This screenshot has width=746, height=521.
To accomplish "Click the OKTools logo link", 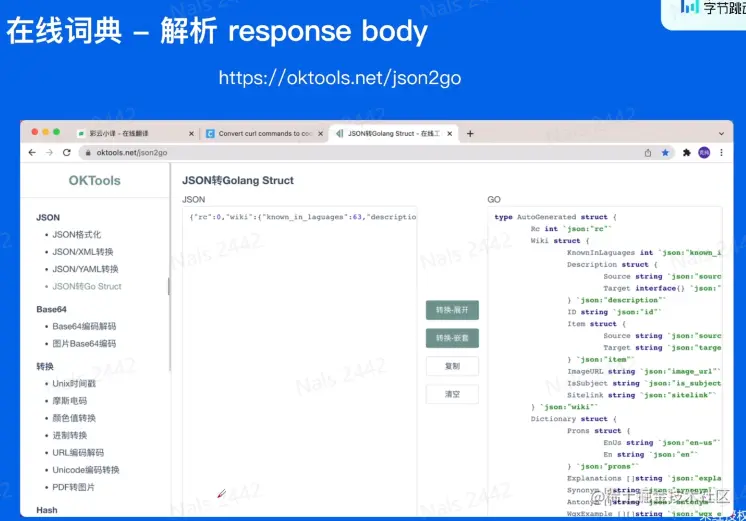I will pos(94,180).
